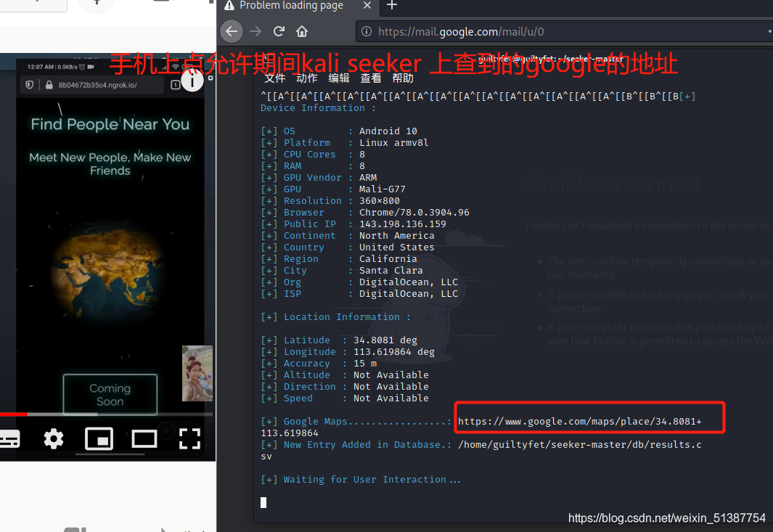Image resolution: width=773 pixels, height=532 pixels.
Task: Click the Coming Soon button in video
Action: point(110,394)
